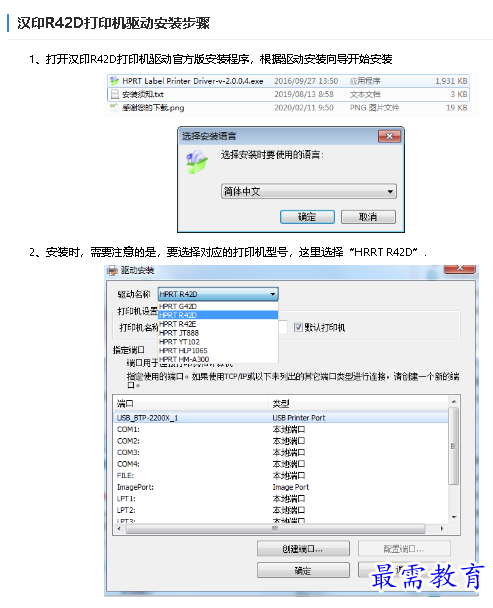Select the FILE: port row
This screenshot has height=608, width=493.
281,475
